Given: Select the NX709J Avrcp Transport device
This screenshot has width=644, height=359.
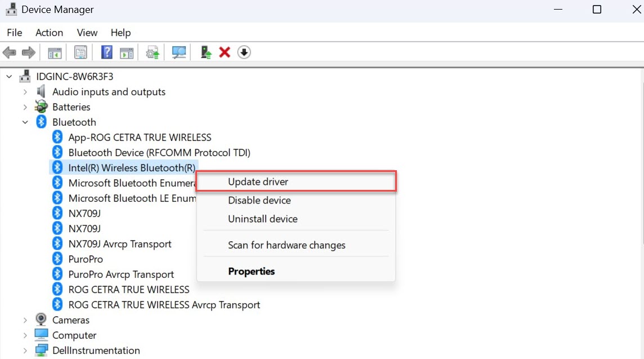Looking at the screenshot, I should click(x=120, y=244).
